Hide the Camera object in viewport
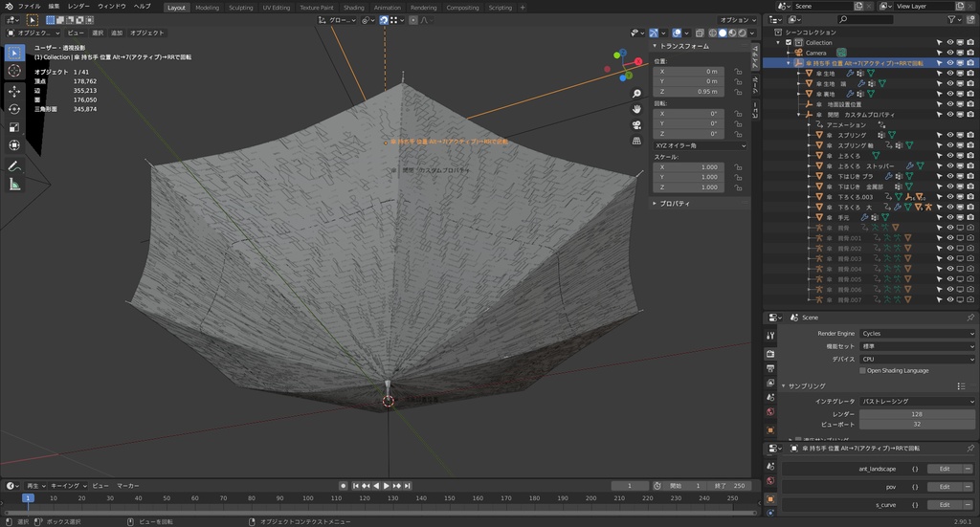This screenshot has width=980, height=527. pos(950,53)
